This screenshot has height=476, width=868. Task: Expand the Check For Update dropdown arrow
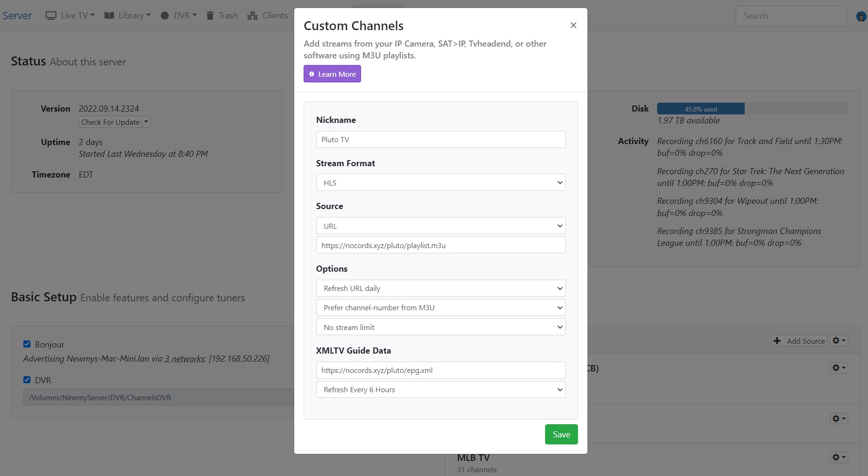tap(146, 121)
